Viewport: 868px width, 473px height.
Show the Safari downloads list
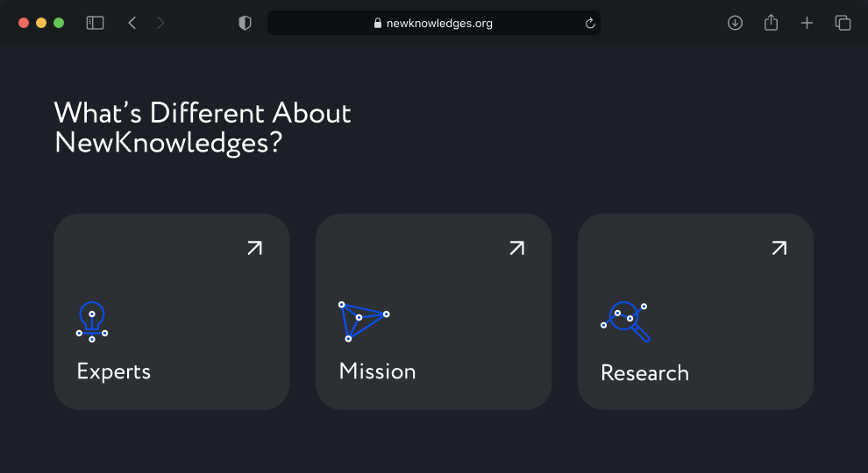pyautogui.click(x=735, y=23)
